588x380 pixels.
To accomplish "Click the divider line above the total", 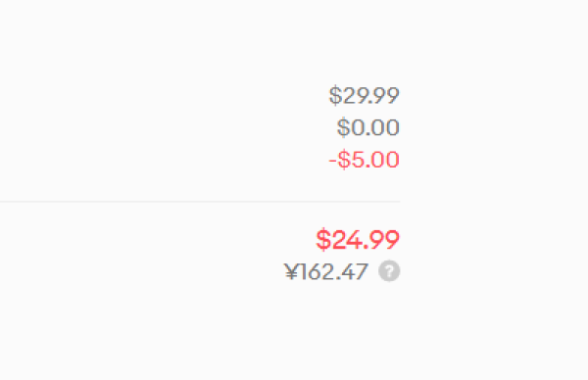I will (x=200, y=202).
